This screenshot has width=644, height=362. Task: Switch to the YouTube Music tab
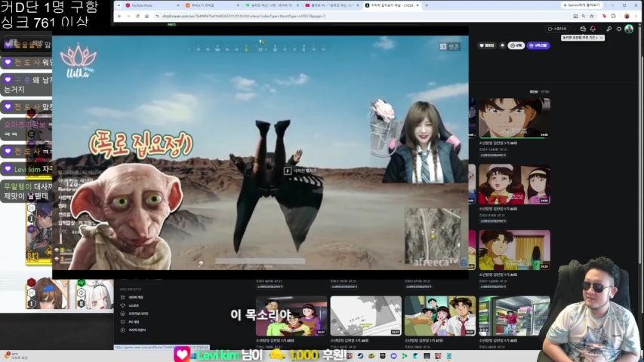pos(152,5)
